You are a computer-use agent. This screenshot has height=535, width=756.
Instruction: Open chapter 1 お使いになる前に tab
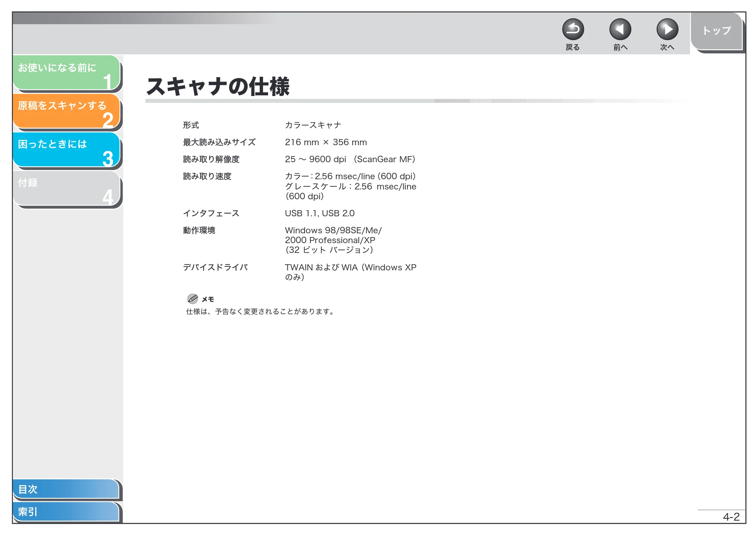pos(67,73)
